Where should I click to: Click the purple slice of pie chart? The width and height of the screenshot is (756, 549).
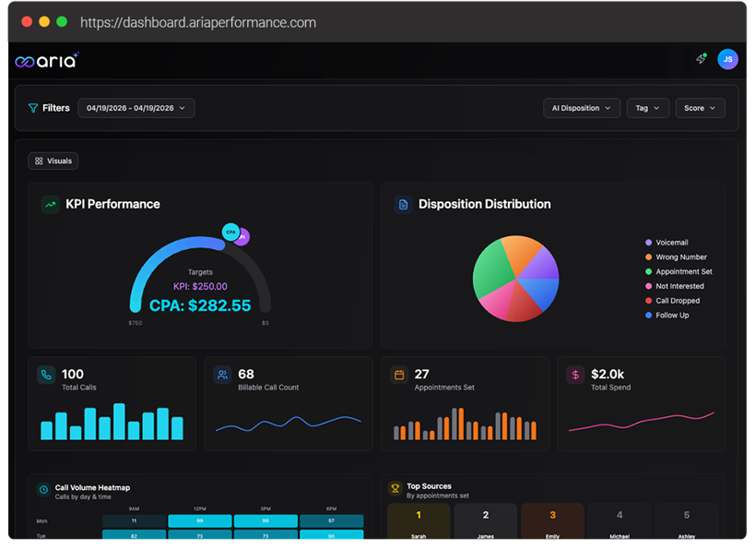[x=542, y=265]
